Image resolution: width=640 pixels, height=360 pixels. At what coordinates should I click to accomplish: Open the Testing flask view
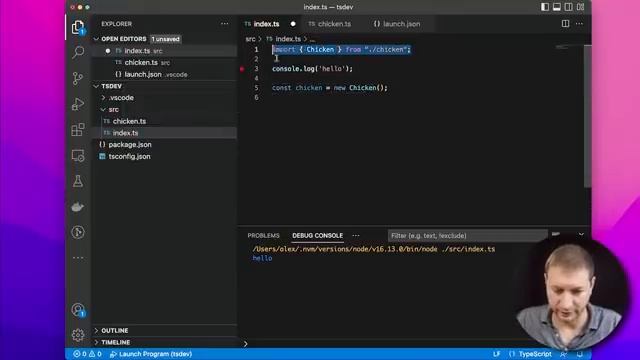click(x=78, y=181)
